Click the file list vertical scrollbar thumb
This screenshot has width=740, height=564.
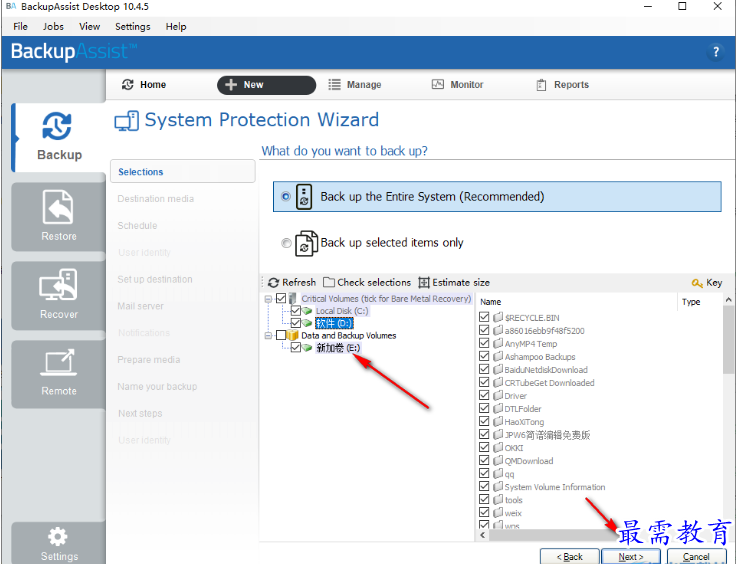click(729, 340)
